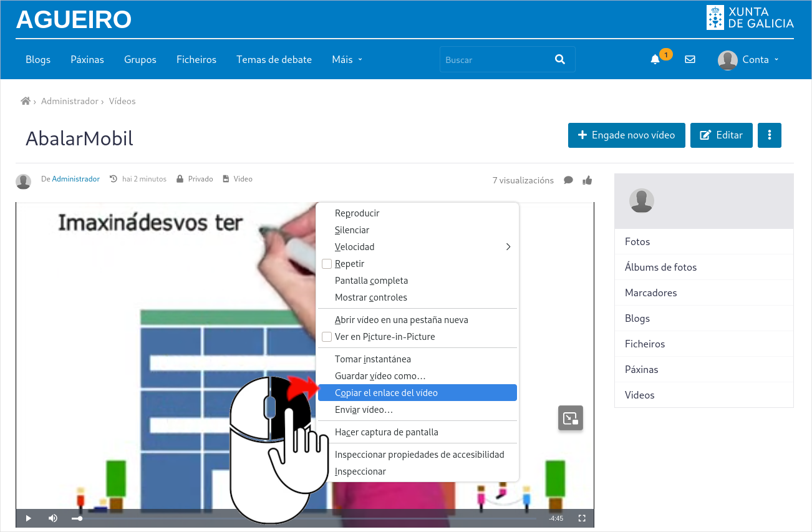The width and height of the screenshot is (812, 532).
Task: Select Copiar el enlace del vídeo
Action: [x=417, y=393]
